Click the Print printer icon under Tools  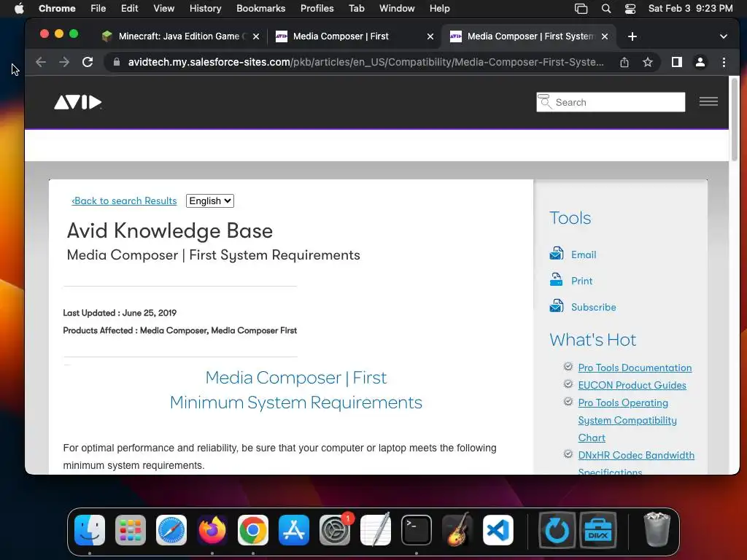pos(557,280)
